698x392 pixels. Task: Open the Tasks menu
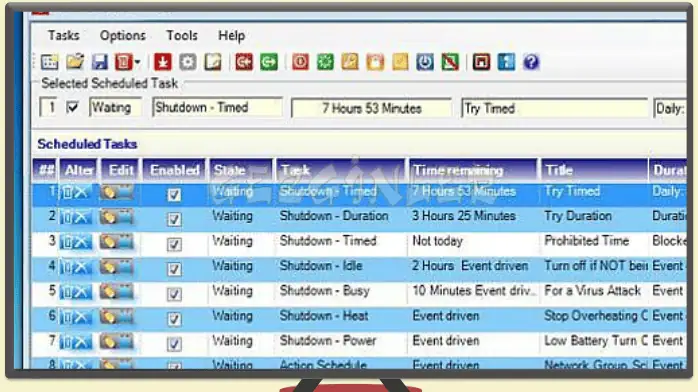click(64, 35)
